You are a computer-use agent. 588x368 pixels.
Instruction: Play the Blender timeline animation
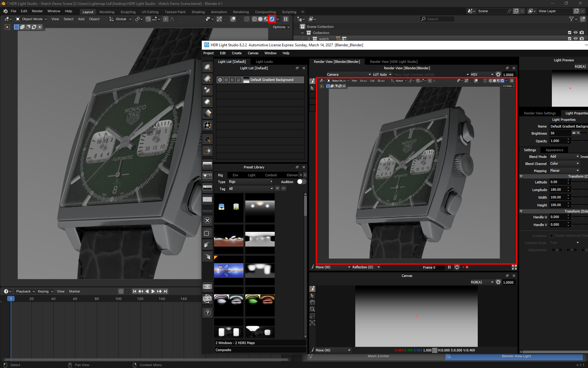153,291
